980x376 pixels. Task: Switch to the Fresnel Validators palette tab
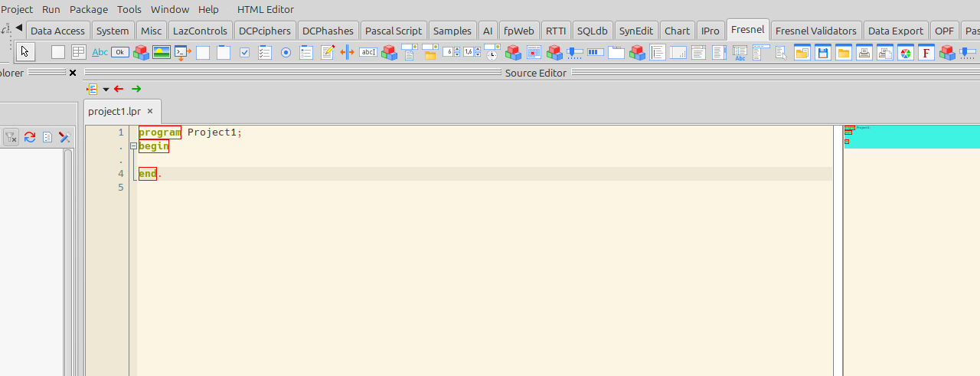coord(815,31)
